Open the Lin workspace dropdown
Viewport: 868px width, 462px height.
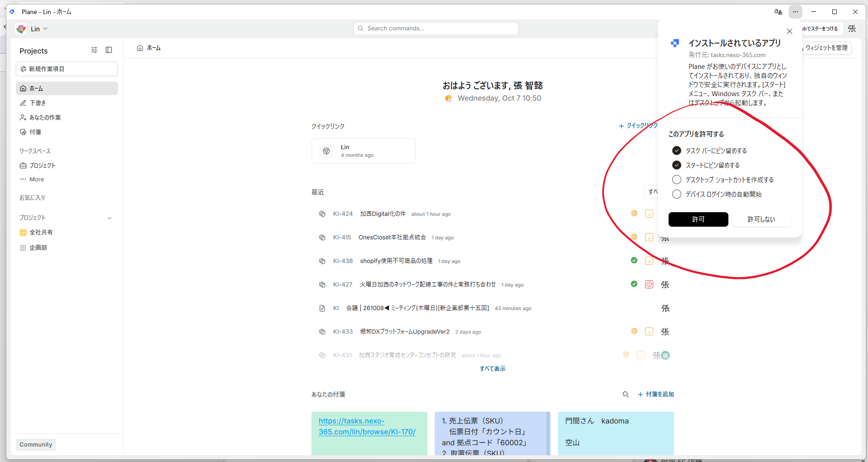[x=32, y=29]
